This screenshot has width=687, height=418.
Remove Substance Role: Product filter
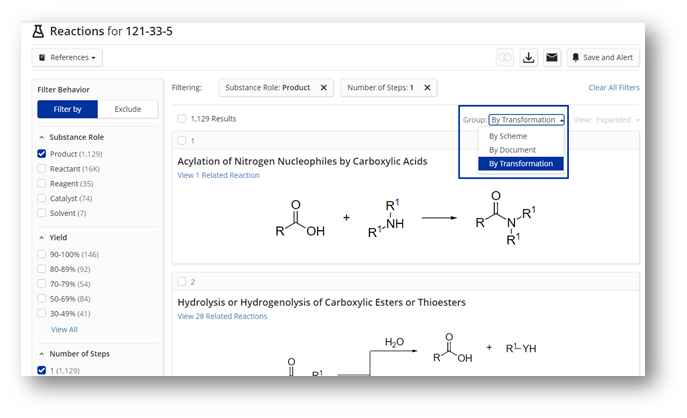(323, 88)
